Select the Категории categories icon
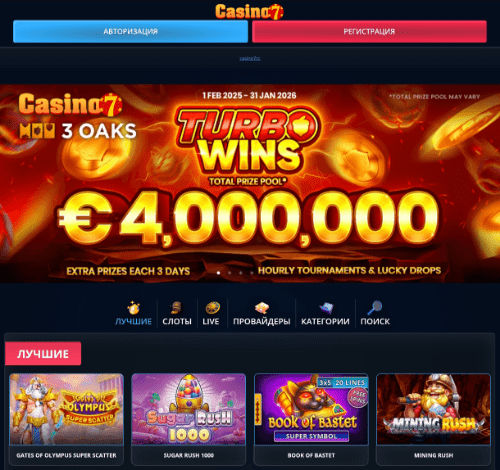This screenshot has height=470, width=500. (326, 308)
